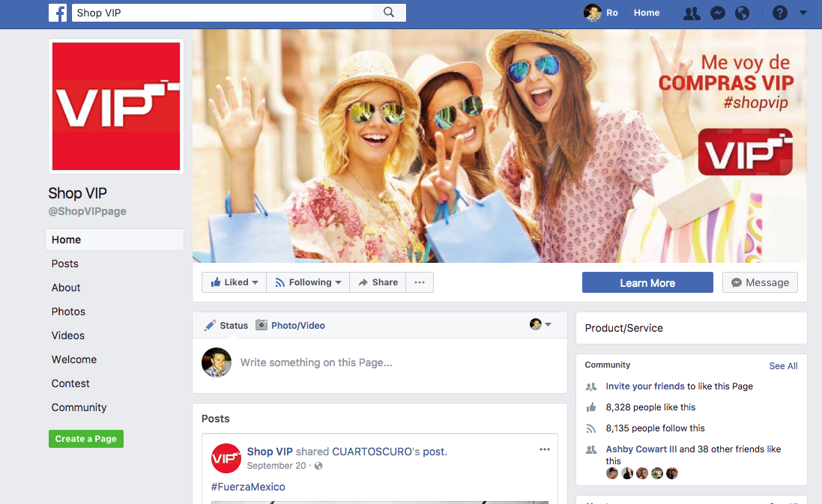Image resolution: width=822 pixels, height=504 pixels.
Task: Open the Following dropdown button
Action: pyautogui.click(x=308, y=282)
